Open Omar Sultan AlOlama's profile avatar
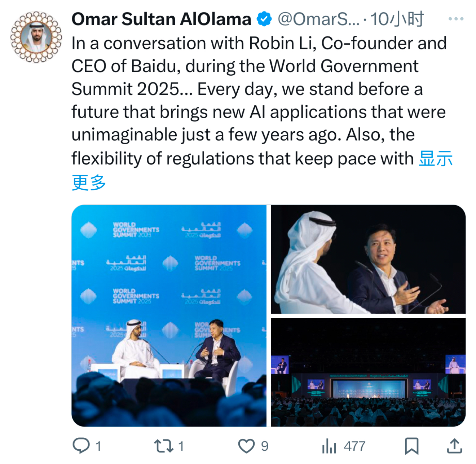476x464 pixels. coord(36,37)
